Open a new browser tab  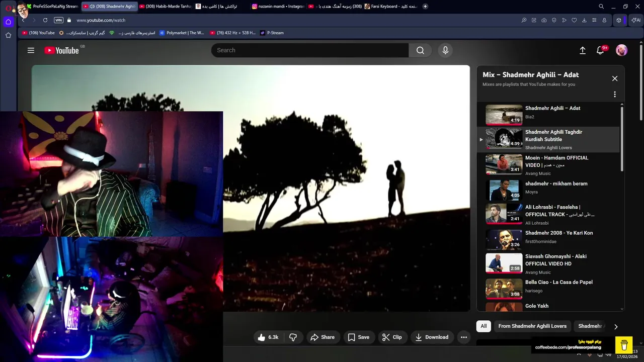click(425, 7)
